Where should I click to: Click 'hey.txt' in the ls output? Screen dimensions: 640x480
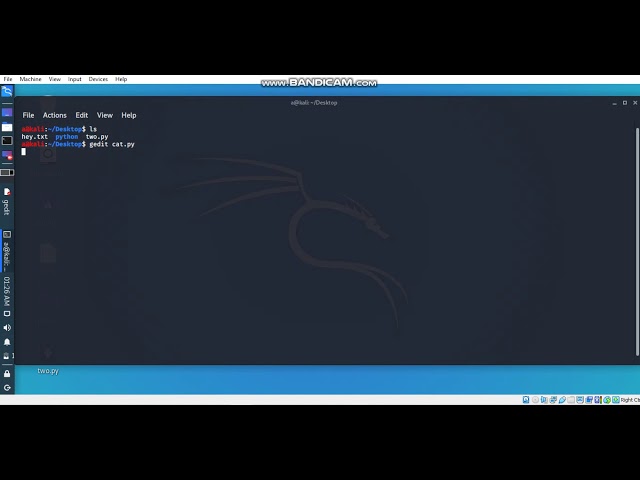click(35, 137)
